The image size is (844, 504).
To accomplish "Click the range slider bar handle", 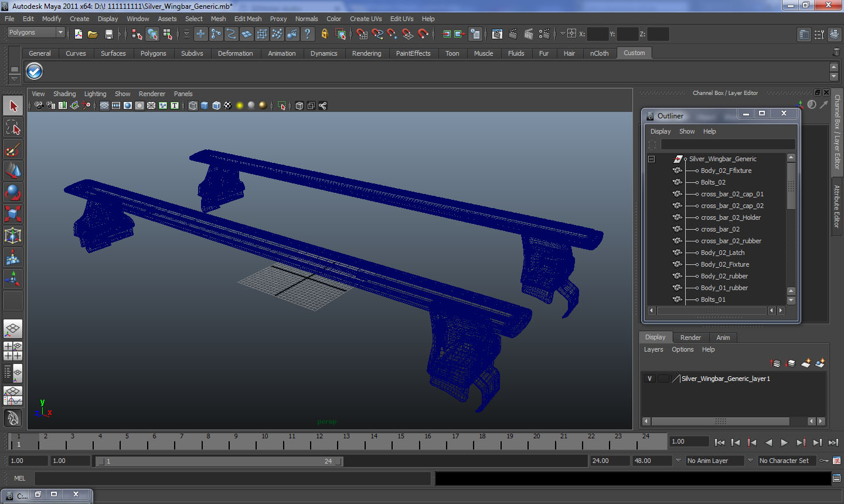I will tap(219, 461).
